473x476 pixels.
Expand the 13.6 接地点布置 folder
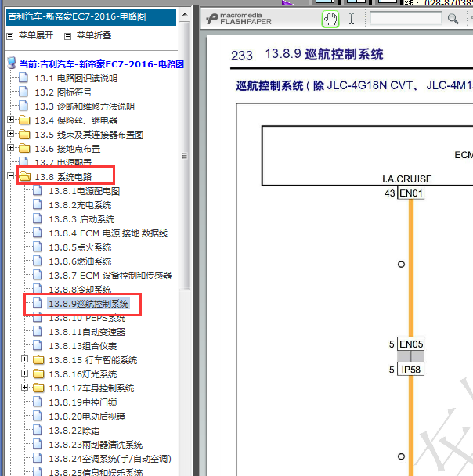pyautogui.click(x=11, y=148)
